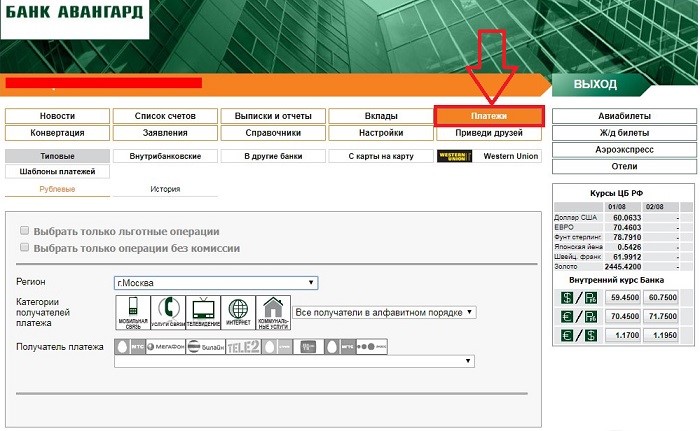The width and height of the screenshot is (700, 431).
Task: Open Все получатели в алфавитном порядке dropdown
Action: point(384,312)
